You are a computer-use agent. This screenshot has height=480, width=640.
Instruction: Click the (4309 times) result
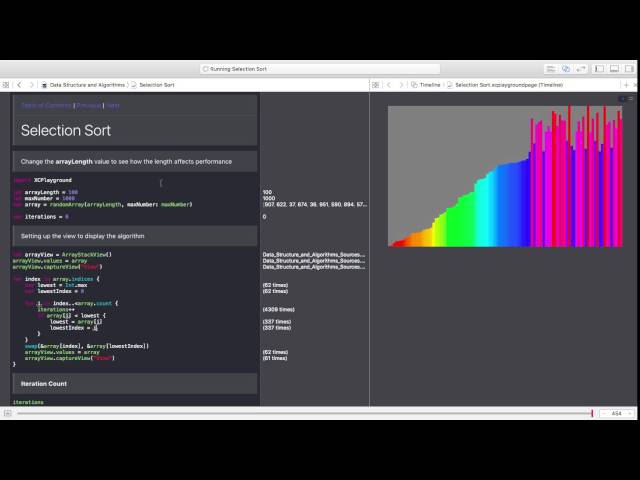point(278,309)
